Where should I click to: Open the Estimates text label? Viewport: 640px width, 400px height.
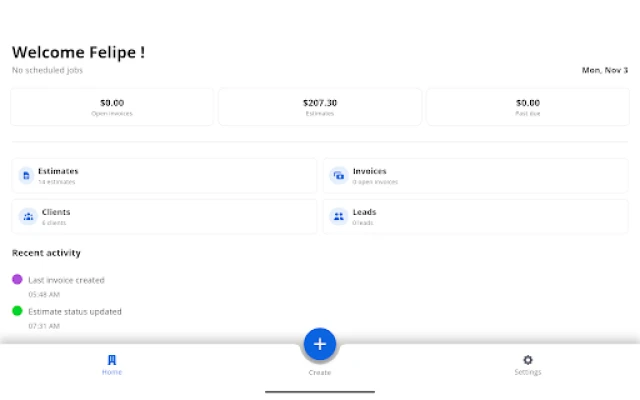58,171
